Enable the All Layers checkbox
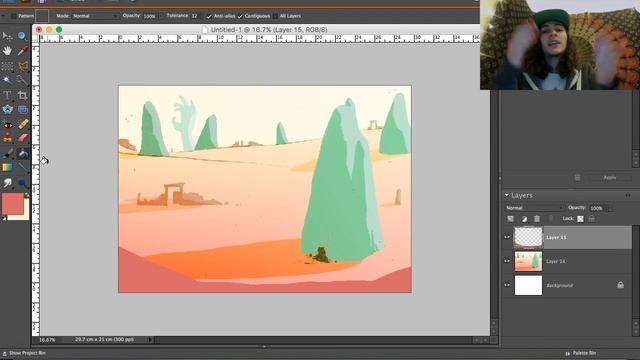This screenshot has width=640, height=360. [275, 16]
